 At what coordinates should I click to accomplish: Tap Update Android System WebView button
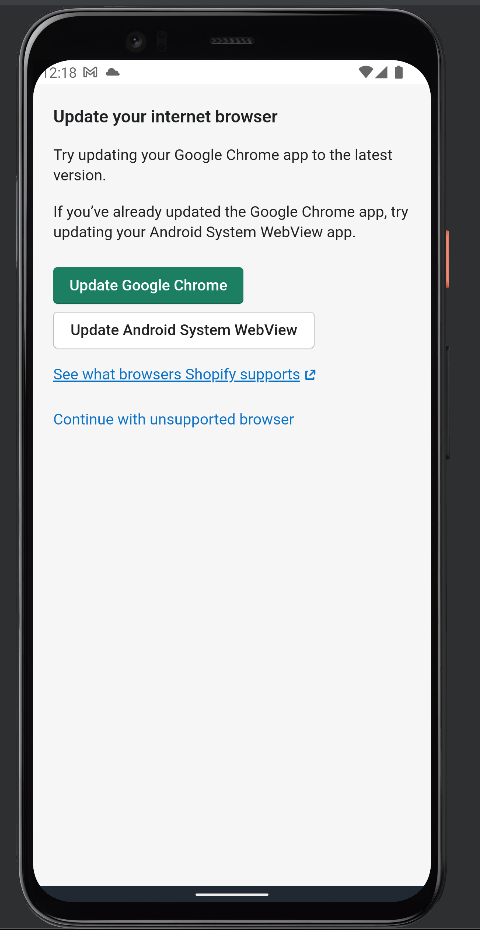(x=184, y=330)
